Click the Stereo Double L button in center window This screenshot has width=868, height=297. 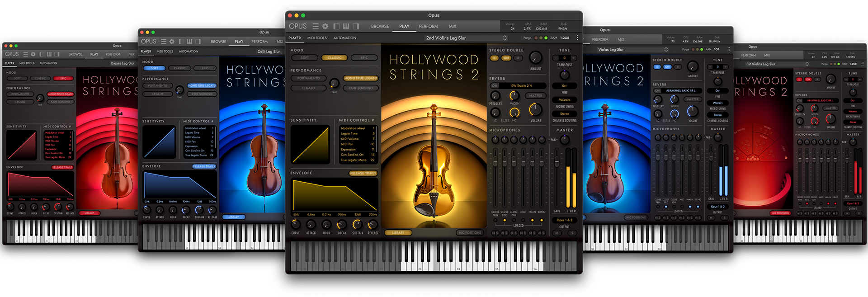pyautogui.click(x=495, y=58)
